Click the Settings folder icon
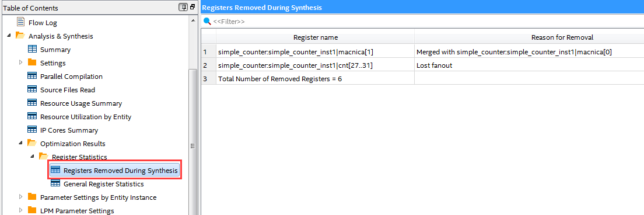Screen dimensions: 644x215 click(32, 63)
